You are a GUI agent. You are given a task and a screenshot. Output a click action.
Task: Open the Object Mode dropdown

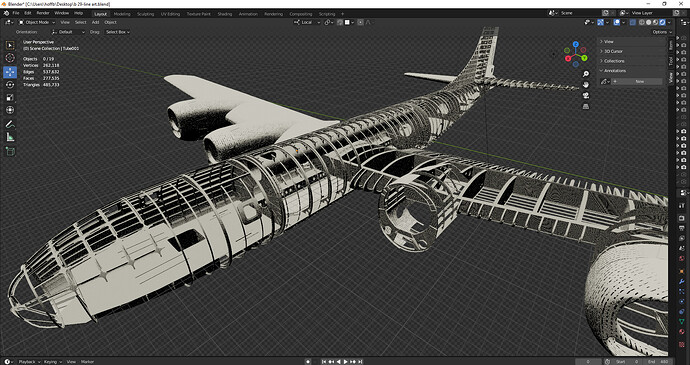pos(37,22)
